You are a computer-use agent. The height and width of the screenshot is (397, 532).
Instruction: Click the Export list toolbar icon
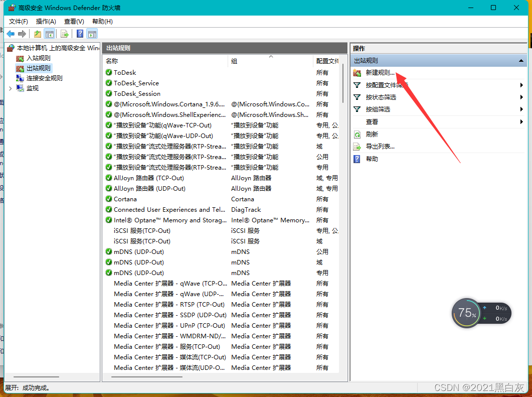pos(65,34)
